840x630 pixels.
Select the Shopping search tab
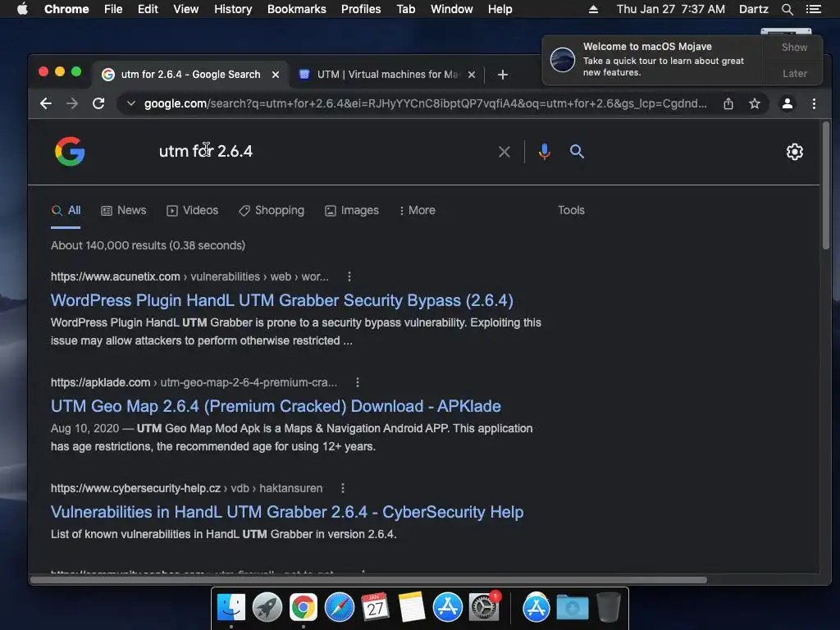click(x=272, y=211)
